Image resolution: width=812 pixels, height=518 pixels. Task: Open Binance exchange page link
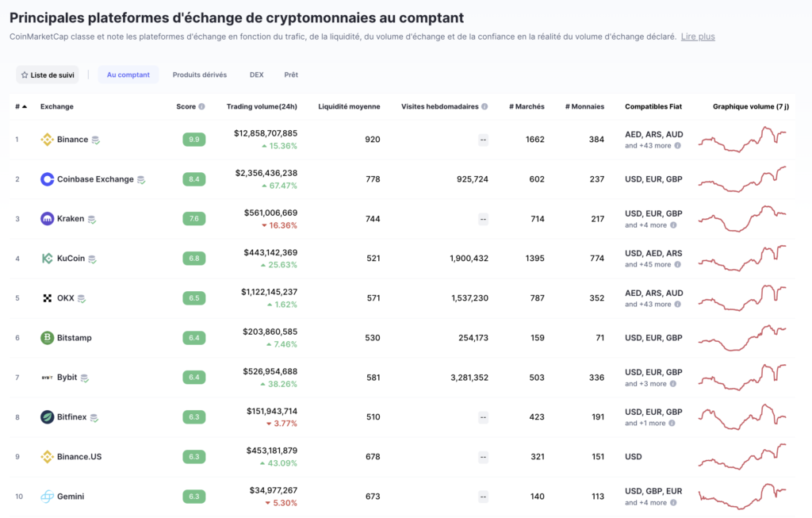(x=72, y=140)
